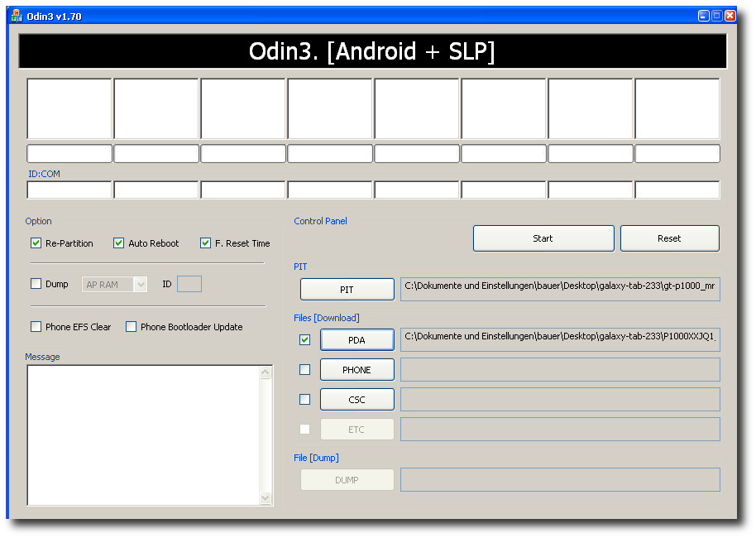The width and height of the screenshot is (756, 538).
Task: Disable F. Reset Time checkbox
Action: (x=205, y=243)
